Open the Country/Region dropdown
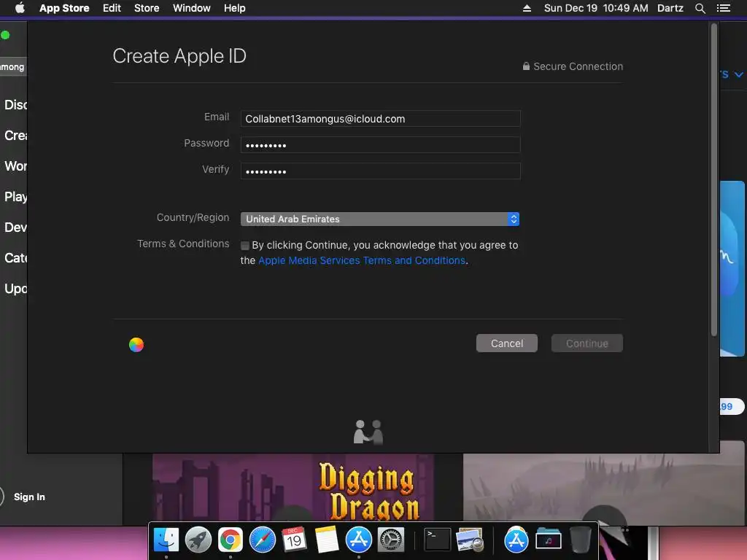Screen dimensions: 747x560 379,219
